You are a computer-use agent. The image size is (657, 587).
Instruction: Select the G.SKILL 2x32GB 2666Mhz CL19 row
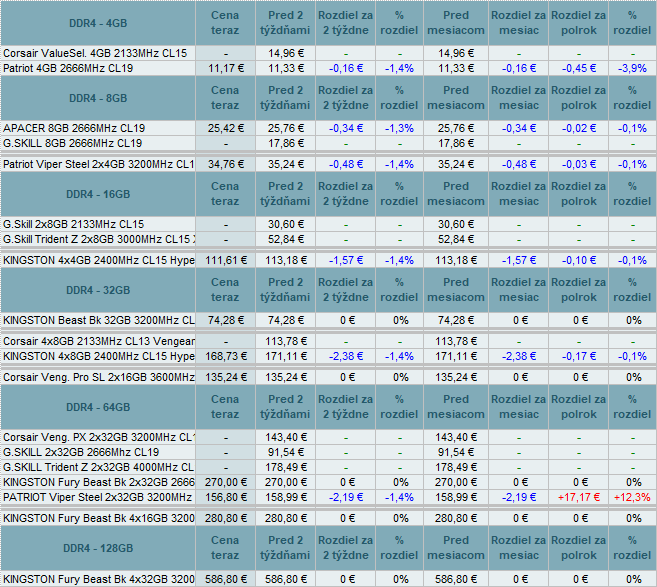(x=328, y=452)
